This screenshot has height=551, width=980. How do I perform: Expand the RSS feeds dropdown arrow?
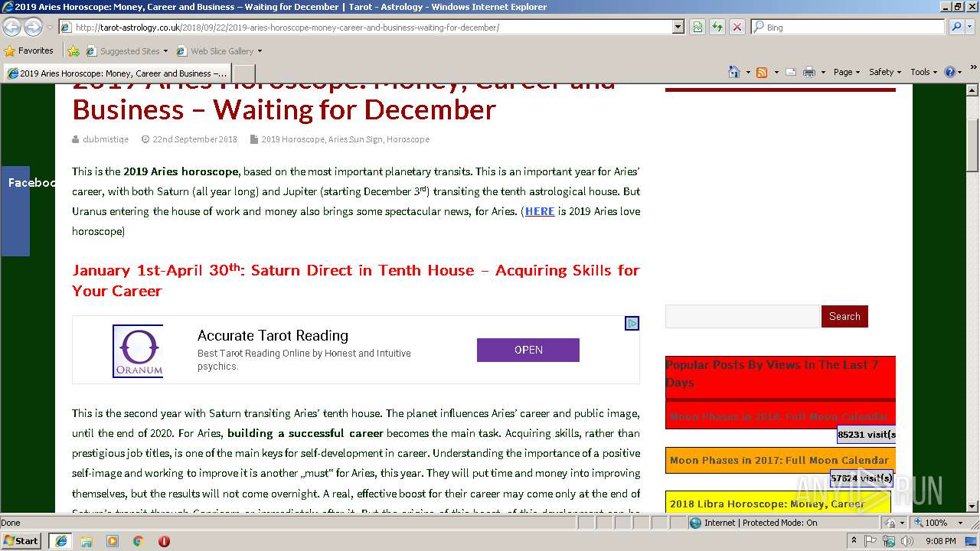(x=776, y=72)
